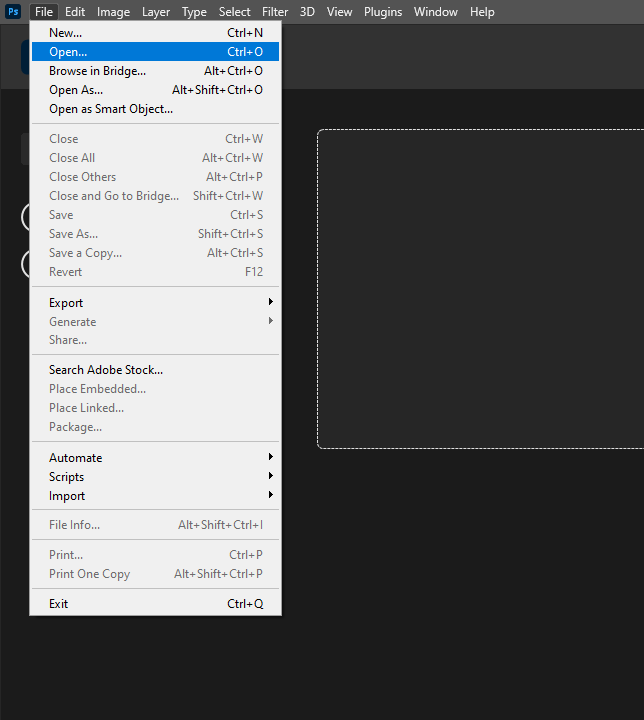
Task: Click the Package... entry
Action: click(x=155, y=427)
